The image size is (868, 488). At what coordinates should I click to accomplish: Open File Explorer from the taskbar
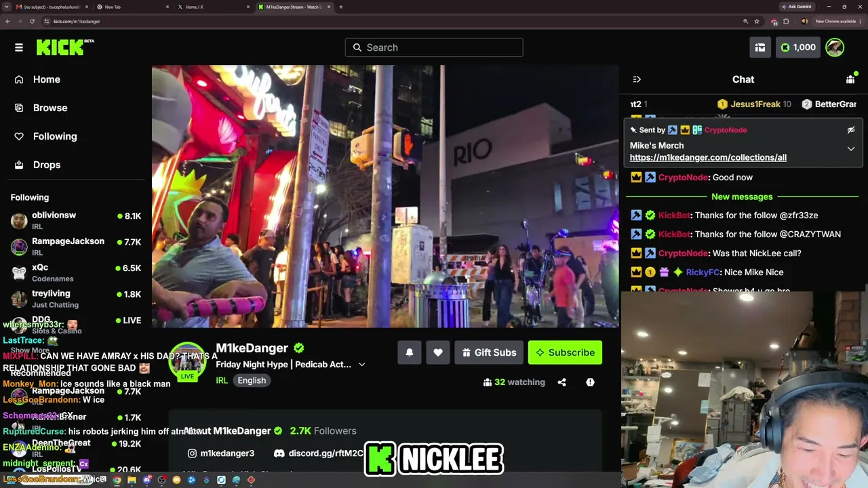click(x=132, y=481)
